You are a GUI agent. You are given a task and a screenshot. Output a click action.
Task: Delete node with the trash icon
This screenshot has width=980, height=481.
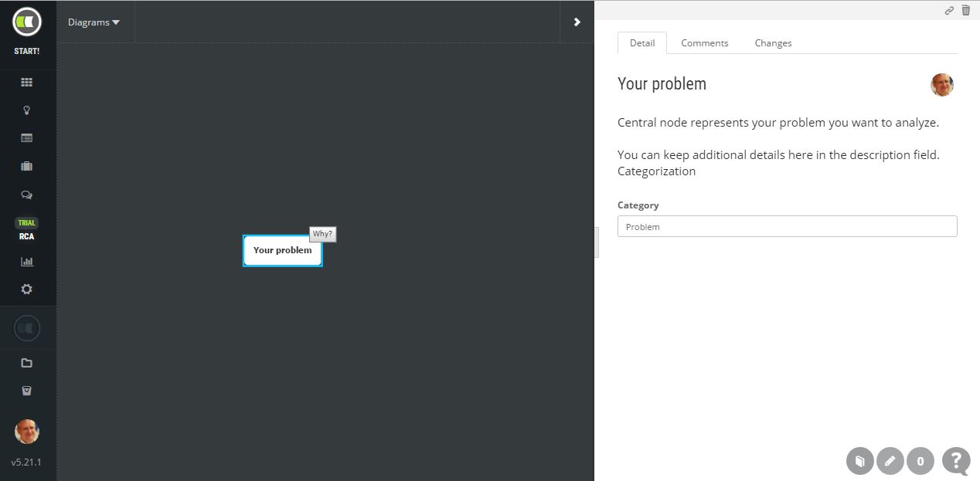pyautogui.click(x=966, y=10)
